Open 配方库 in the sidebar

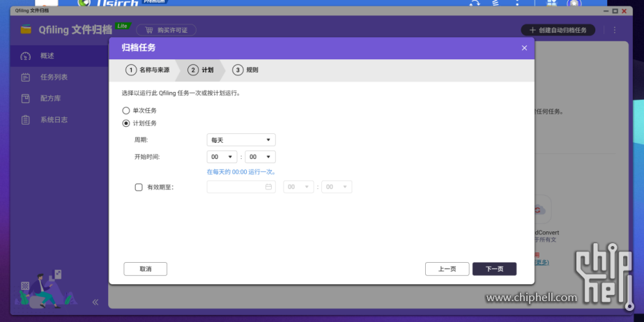(x=59, y=98)
